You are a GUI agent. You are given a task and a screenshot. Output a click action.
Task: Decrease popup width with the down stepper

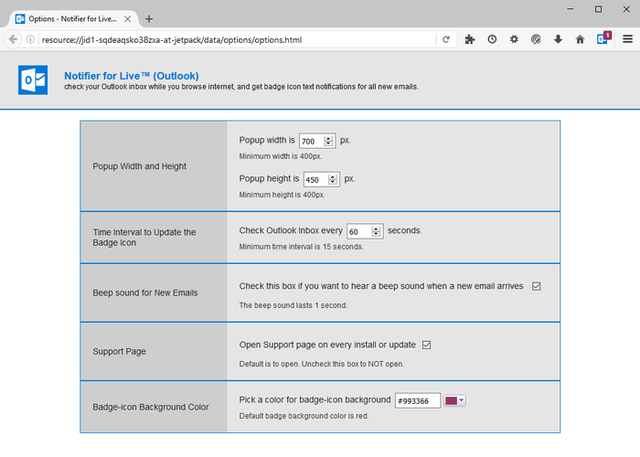click(329, 144)
